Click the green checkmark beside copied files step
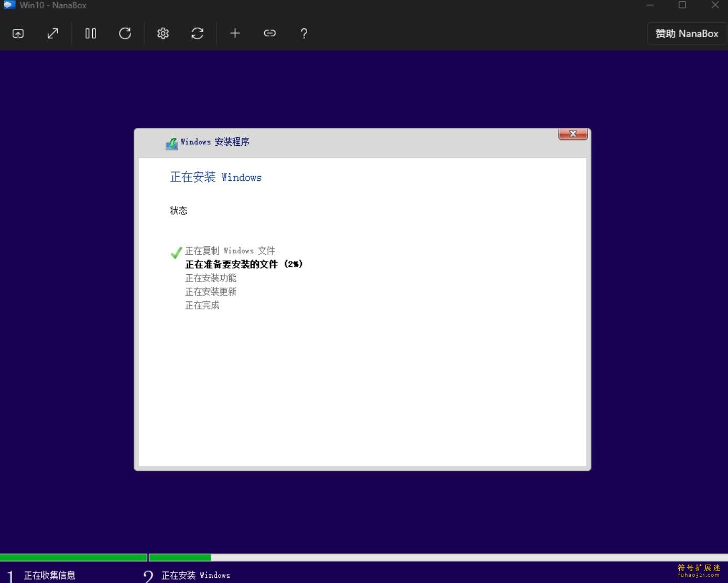The width and height of the screenshot is (728, 583). 176,253
